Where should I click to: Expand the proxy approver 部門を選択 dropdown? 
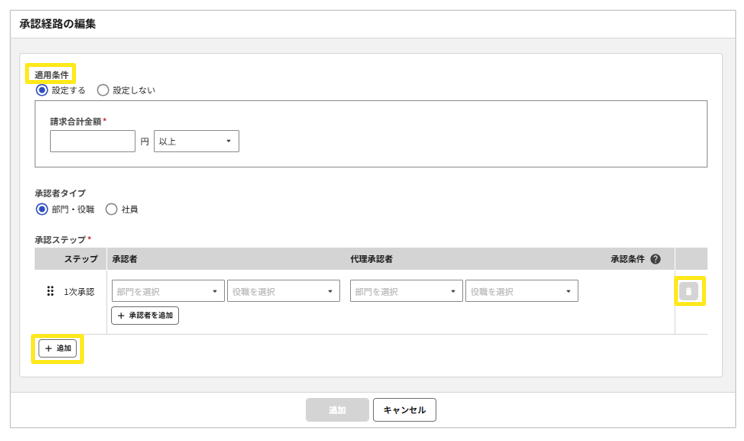click(406, 292)
